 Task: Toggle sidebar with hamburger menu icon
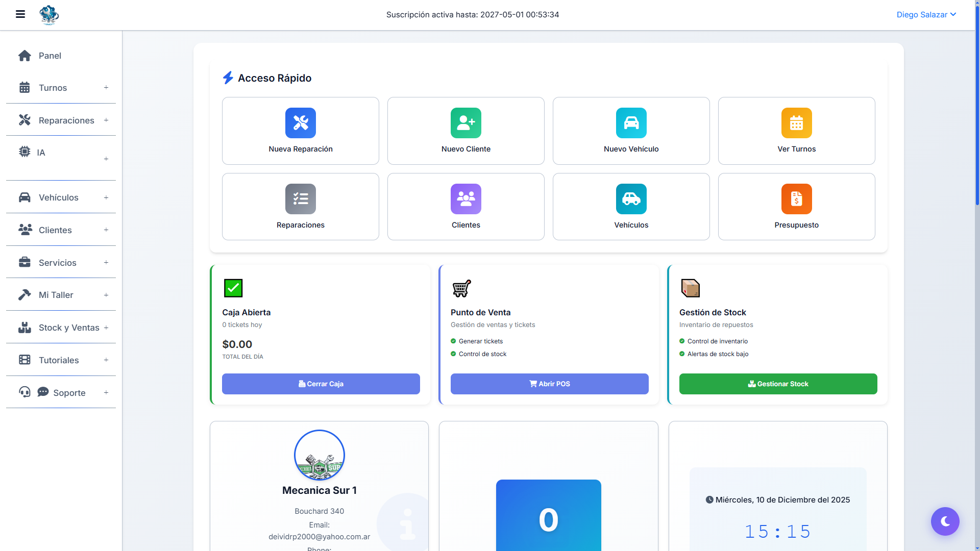(20, 14)
